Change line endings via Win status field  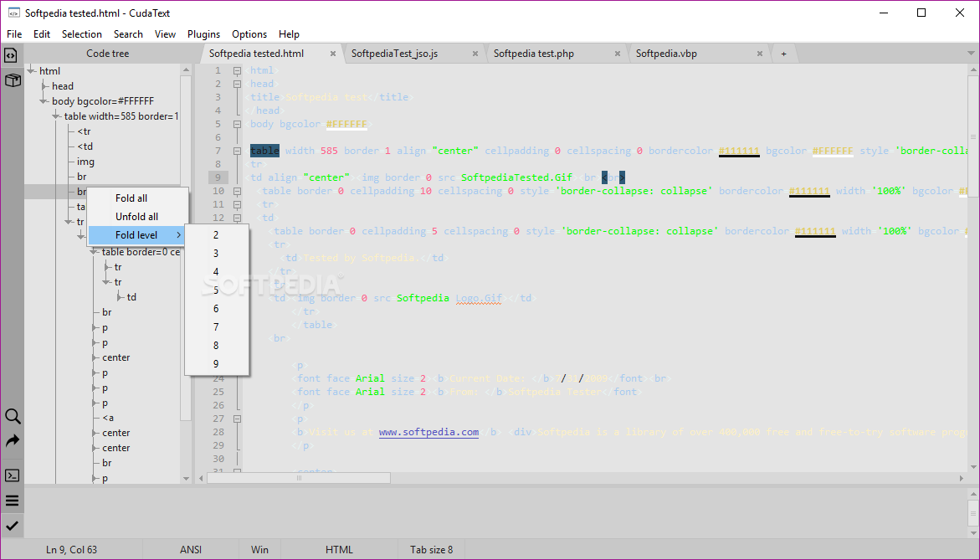point(259,550)
